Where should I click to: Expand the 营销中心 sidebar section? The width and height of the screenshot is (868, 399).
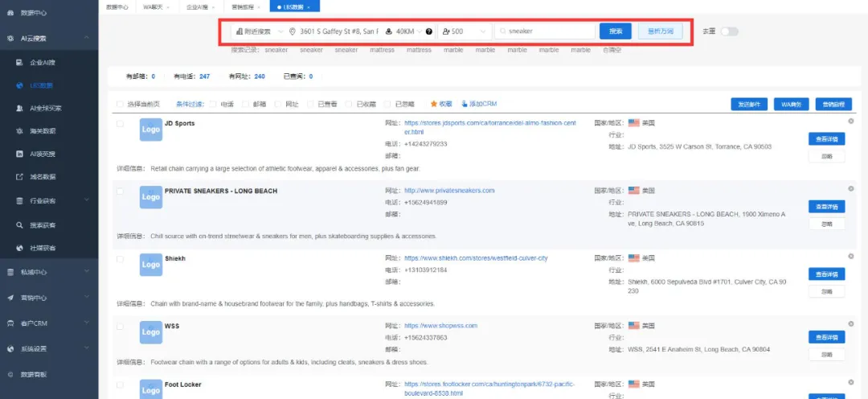point(87,298)
